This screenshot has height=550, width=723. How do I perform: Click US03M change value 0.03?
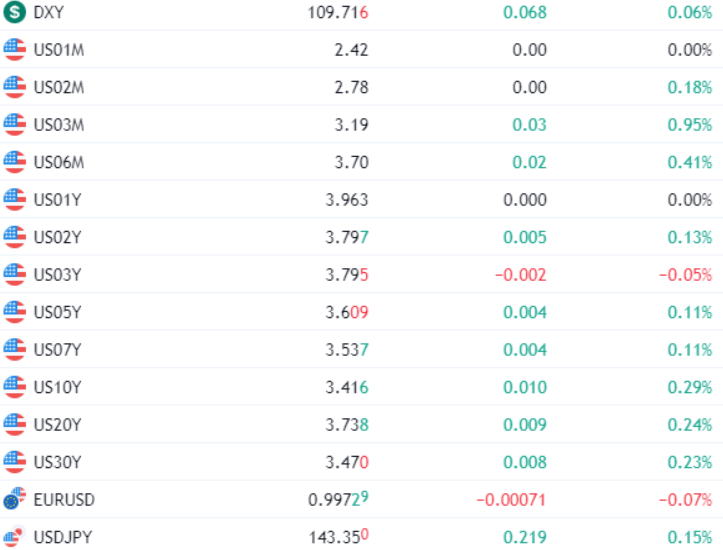click(x=529, y=125)
